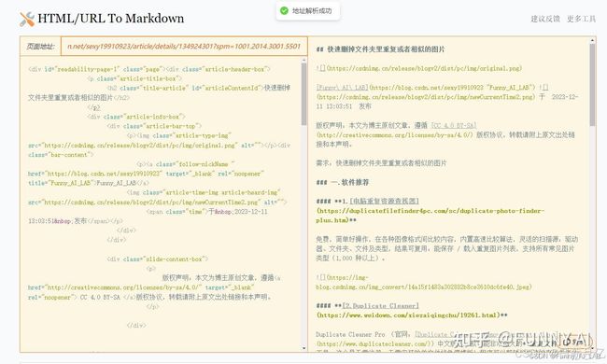
Task: Click the 'p class="article-title-box"' HTML line
Action: coord(134,78)
